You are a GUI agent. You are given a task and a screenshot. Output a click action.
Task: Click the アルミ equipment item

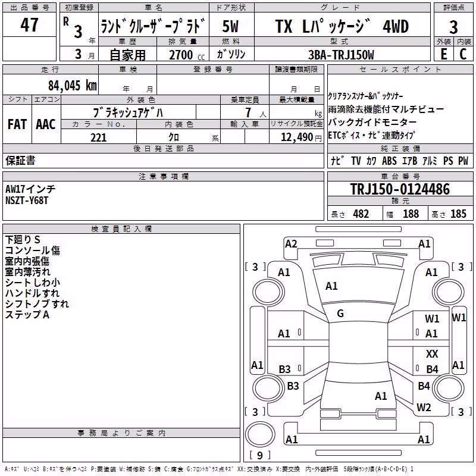[x=430, y=161]
